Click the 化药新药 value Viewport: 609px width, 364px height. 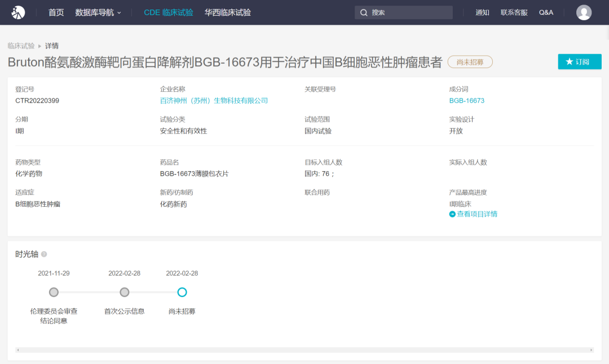click(x=173, y=204)
